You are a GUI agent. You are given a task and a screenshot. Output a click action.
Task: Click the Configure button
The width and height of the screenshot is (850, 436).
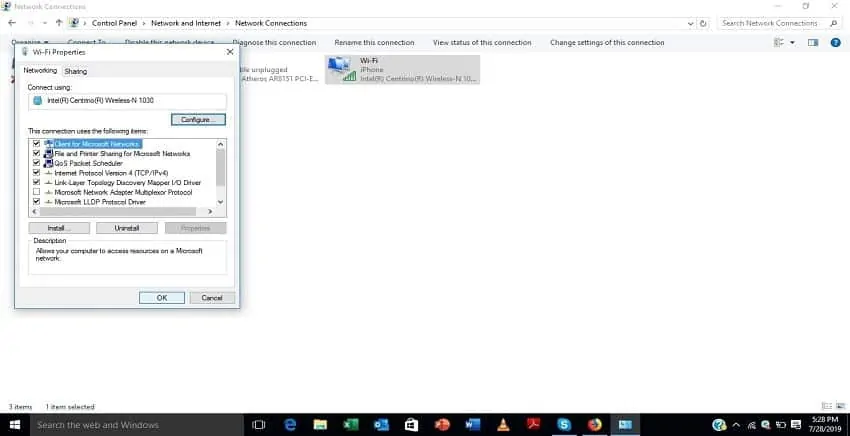pyautogui.click(x=198, y=119)
